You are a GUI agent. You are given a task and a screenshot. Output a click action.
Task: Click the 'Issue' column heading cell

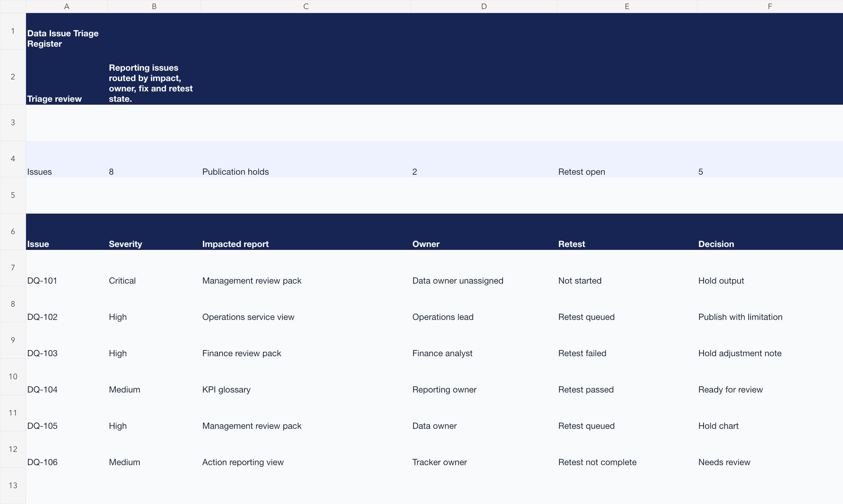(x=66, y=232)
